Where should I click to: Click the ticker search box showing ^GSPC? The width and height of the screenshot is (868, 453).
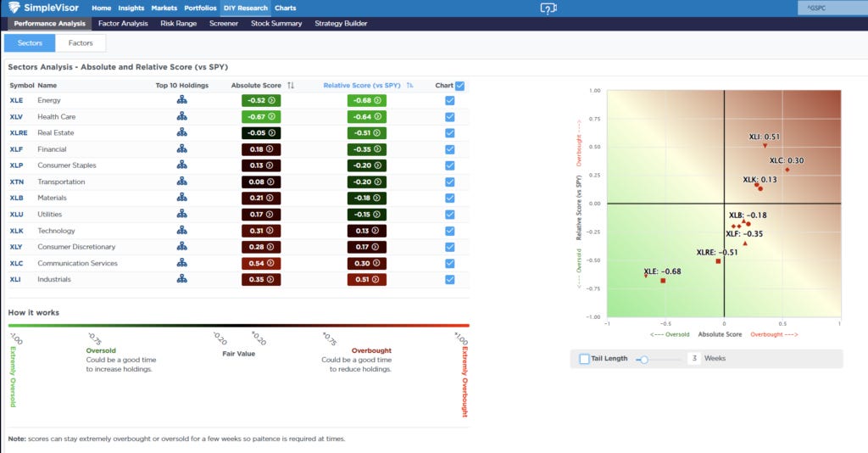coord(832,8)
